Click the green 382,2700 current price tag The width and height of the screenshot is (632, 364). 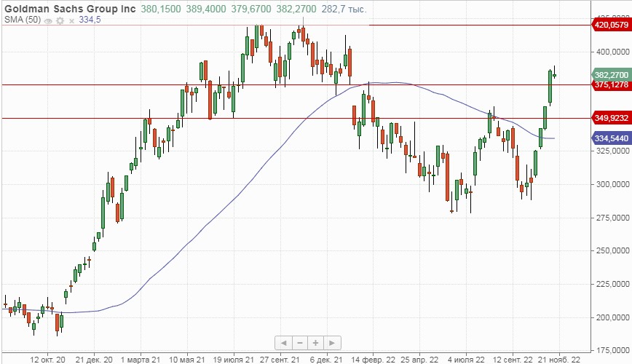tap(612, 75)
